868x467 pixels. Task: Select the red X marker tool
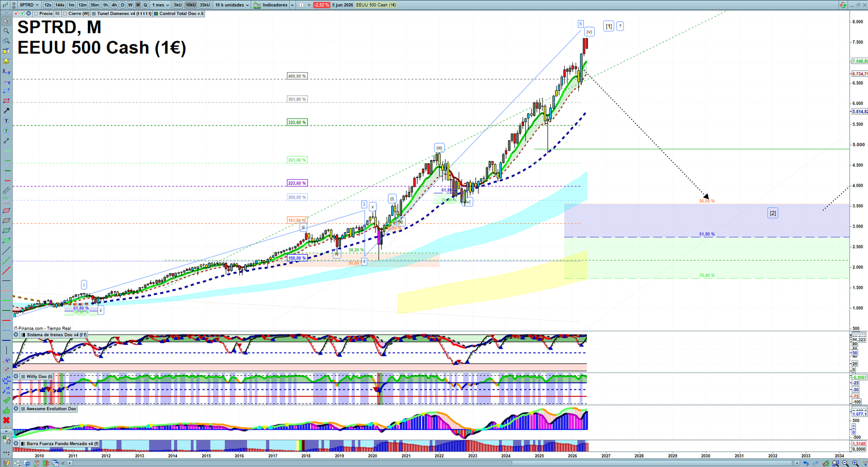pyautogui.click(x=7, y=420)
